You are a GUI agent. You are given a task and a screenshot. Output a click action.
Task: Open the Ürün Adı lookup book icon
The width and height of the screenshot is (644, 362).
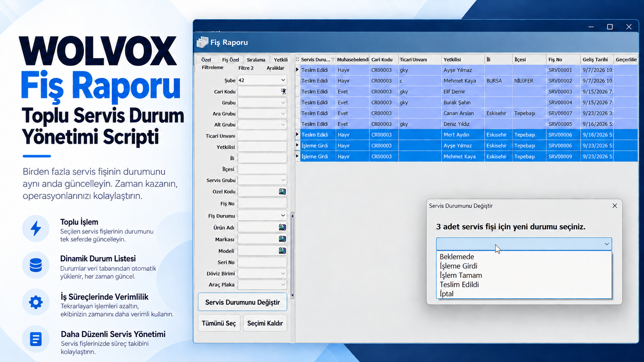(x=282, y=227)
